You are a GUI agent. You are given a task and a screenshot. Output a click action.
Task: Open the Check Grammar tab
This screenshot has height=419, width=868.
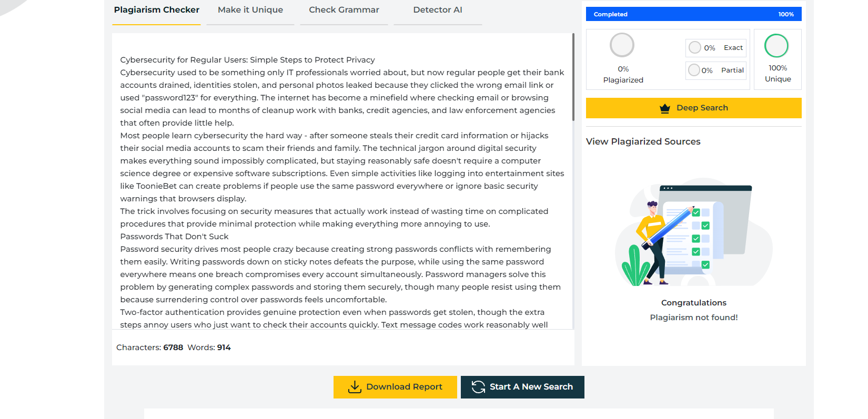pyautogui.click(x=344, y=10)
